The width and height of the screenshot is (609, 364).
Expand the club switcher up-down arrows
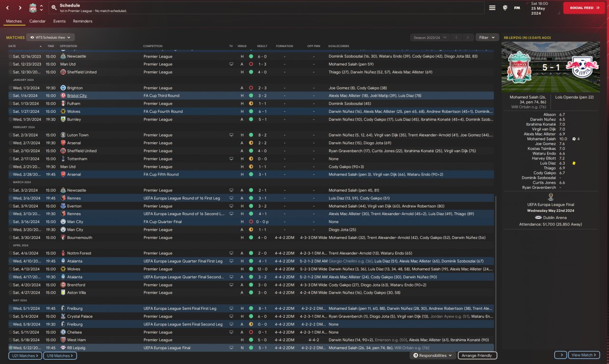tap(41, 8)
